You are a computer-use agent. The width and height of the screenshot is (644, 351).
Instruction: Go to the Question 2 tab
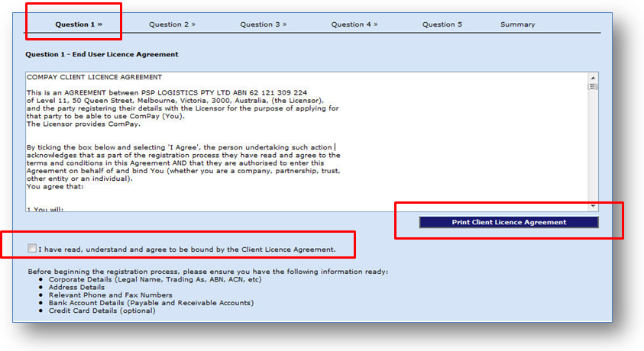(172, 24)
